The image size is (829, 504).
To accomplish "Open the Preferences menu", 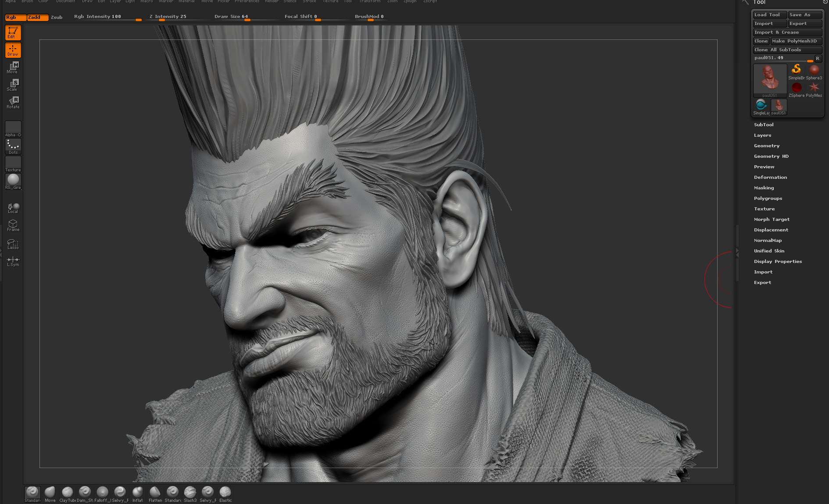I will pos(247,1).
